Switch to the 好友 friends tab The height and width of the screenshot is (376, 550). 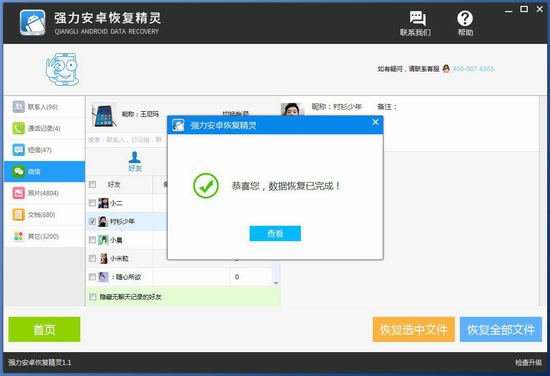pyautogui.click(x=135, y=162)
